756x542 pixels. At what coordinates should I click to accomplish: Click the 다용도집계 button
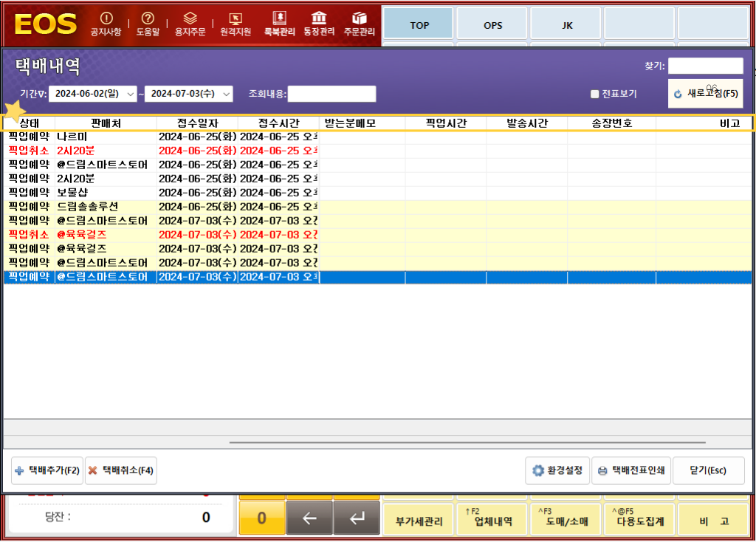pyautogui.click(x=640, y=519)
